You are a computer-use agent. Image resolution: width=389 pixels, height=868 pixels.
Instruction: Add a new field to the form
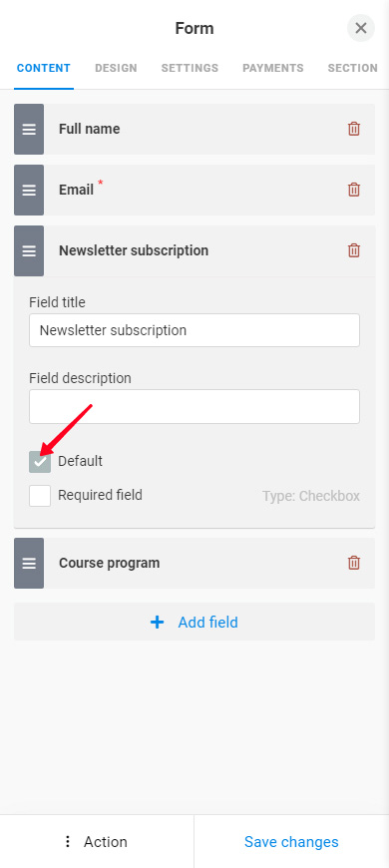coord(194,623)
